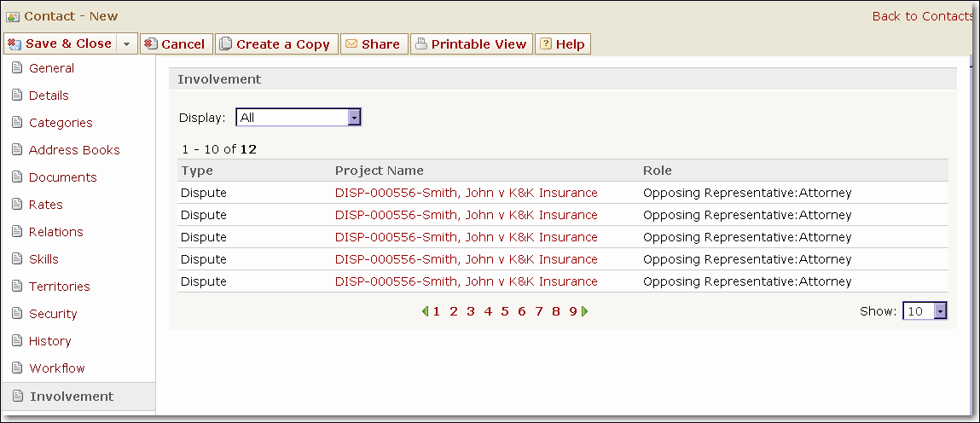Click the page icon beside Address Books

click(17, 149)
